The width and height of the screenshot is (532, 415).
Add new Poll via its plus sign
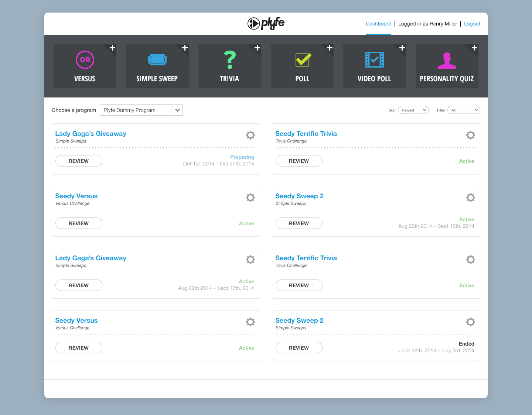tap(330, 48)
